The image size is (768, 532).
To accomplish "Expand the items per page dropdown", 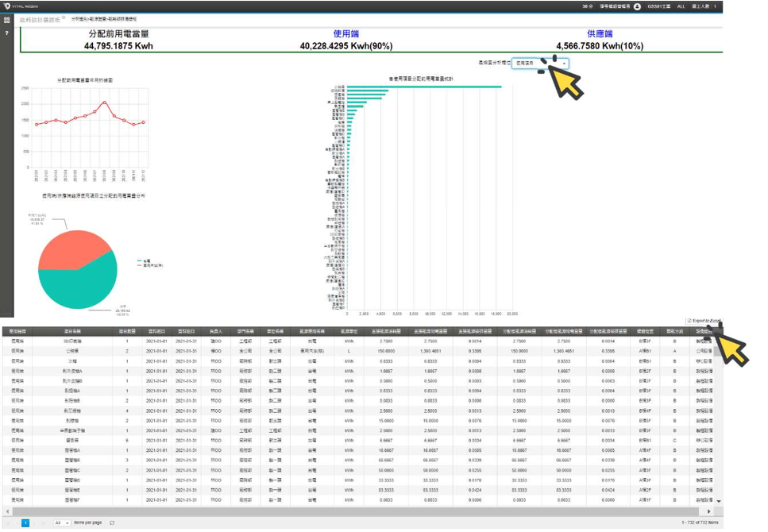I will point(62,522).
